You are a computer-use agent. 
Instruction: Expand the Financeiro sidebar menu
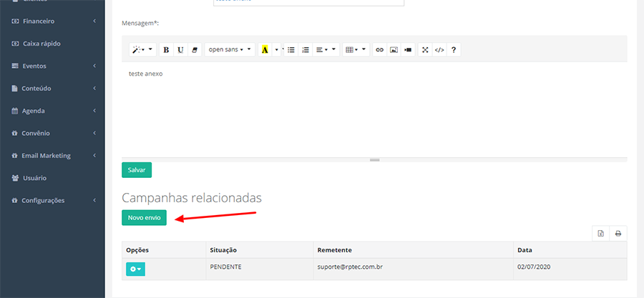[54, 21]
